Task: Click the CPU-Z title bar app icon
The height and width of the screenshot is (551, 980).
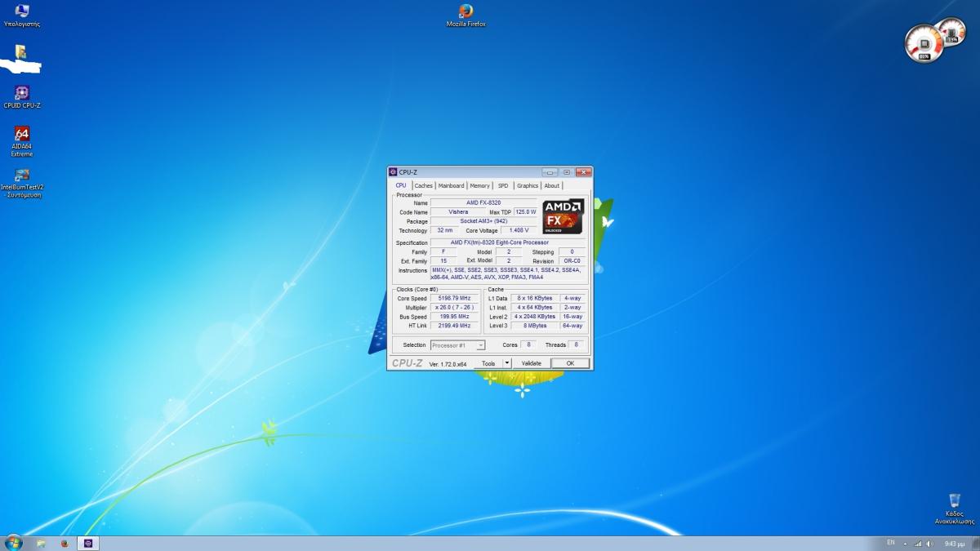Action: (393, 172)
